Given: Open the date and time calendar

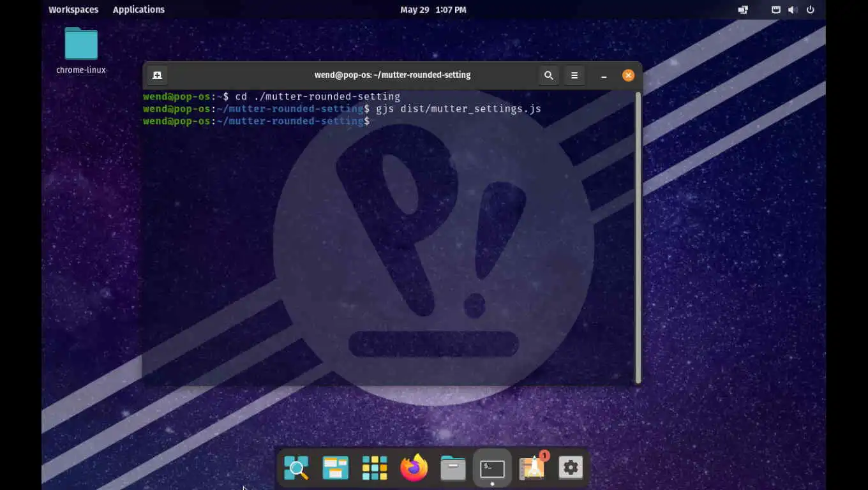Looking at the screenshot, I should click(433, 10).
